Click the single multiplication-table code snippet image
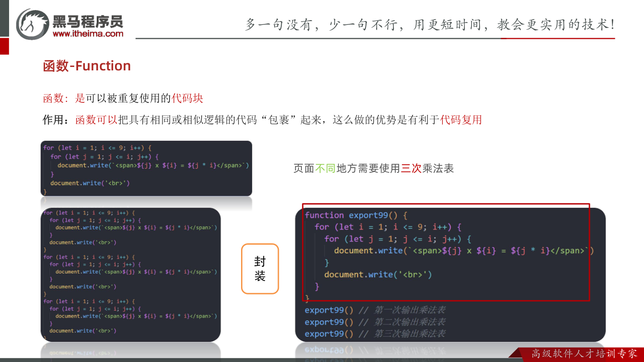Image resolution: width=644 pixels, height=362 pixels. pyautogui.click(x=146, y=168)
